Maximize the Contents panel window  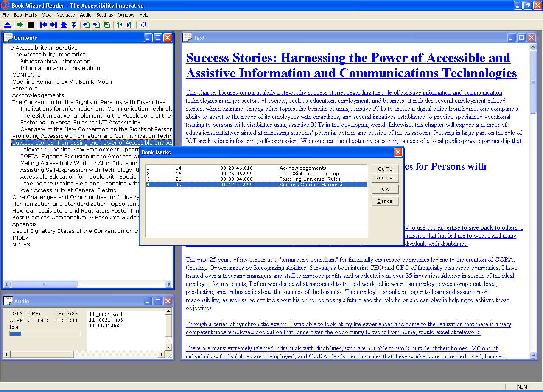(x=158, y=38)
